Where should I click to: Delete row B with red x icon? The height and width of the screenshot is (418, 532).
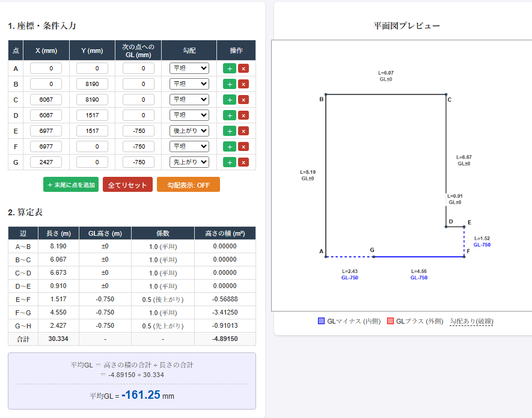click(243, 84)
